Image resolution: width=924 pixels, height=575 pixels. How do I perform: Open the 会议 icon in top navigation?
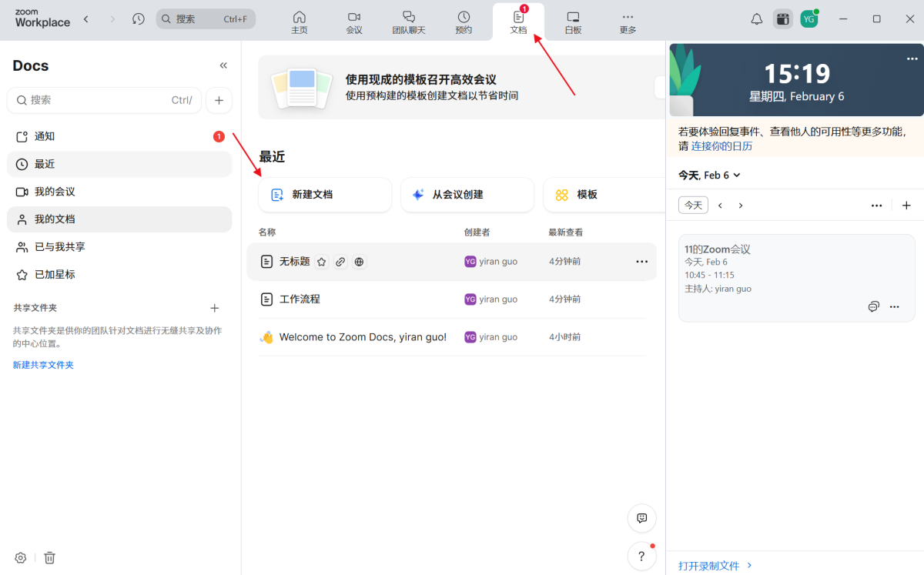point(354,18)
